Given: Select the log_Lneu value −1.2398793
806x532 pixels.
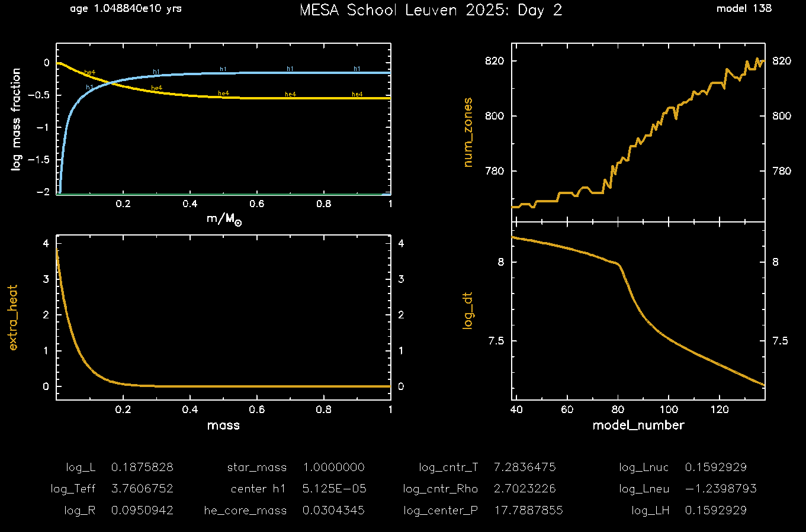Looking at the screenshot, I should coord(721,489).
